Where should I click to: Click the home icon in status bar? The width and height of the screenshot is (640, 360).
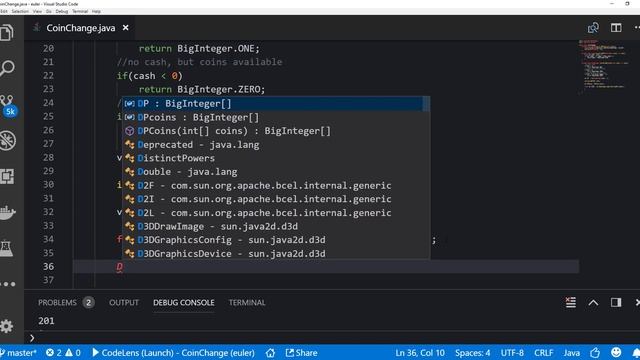coord(270,353)
